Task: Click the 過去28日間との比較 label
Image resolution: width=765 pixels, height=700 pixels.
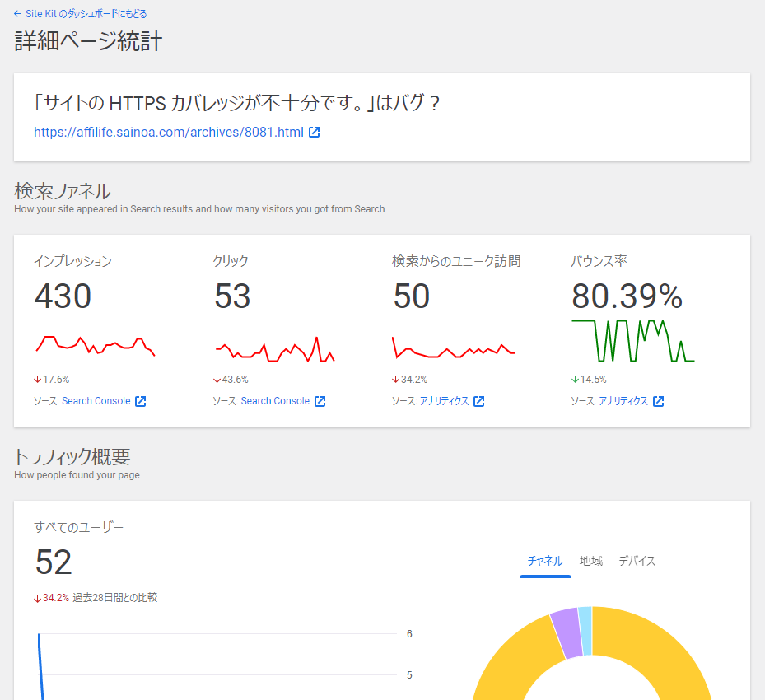Action: [x=115, y=598]
